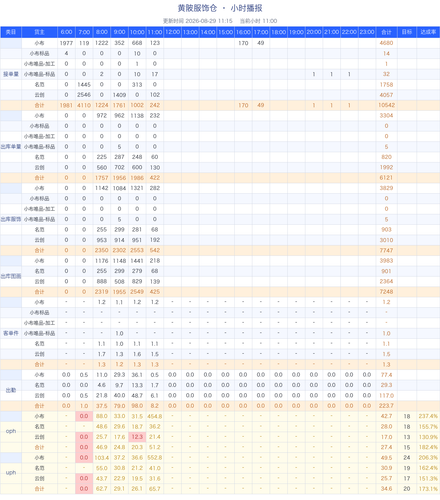Select the value 1409
This screenshot has width=440, height=500.
pyautogui.click(x=119, y=95)
